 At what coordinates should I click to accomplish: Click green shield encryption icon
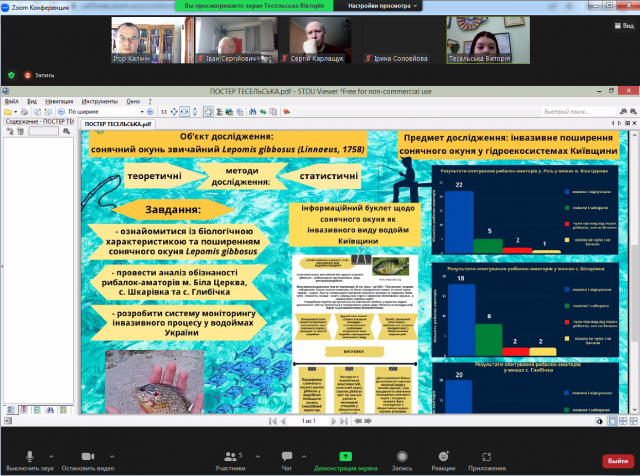[x=12, y=75]
